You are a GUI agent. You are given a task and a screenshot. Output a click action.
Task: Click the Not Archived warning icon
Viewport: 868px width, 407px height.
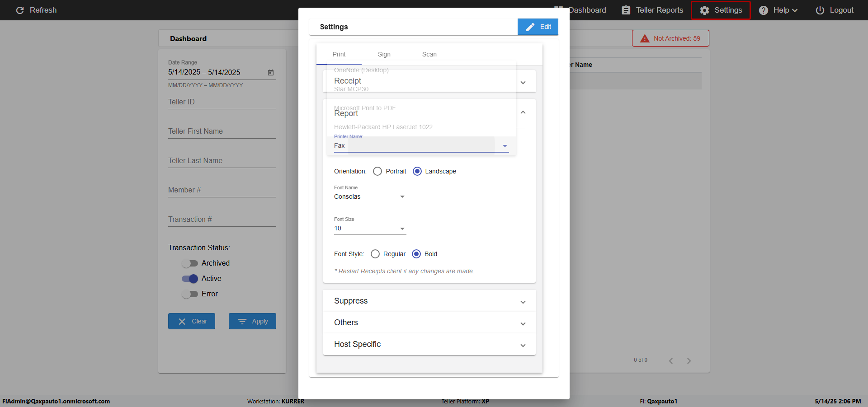pos(645,38)
